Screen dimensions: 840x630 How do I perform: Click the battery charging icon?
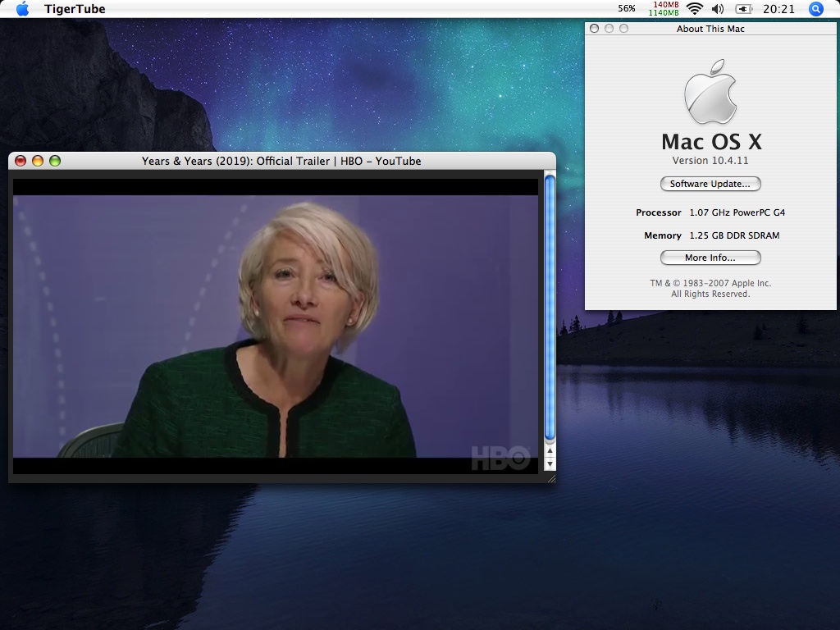pyautogui.click(x=743, y=8)
